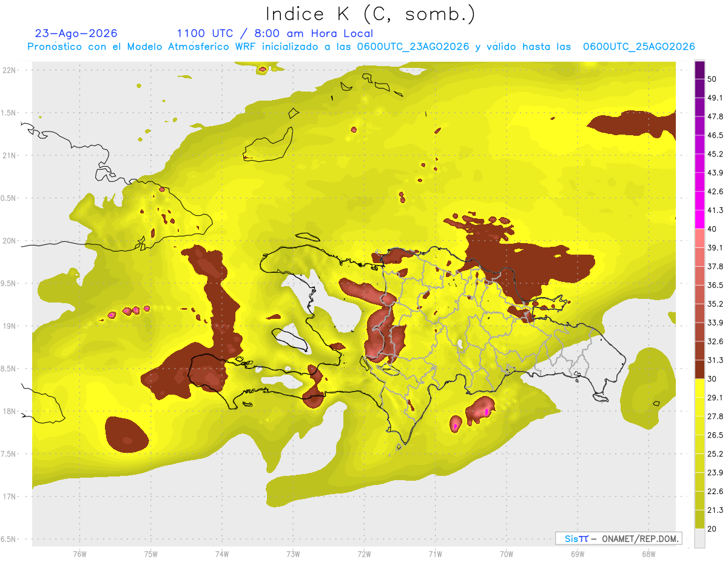
Task: Click the "6.5N" latitude label
Action: [x=8, y=539]
